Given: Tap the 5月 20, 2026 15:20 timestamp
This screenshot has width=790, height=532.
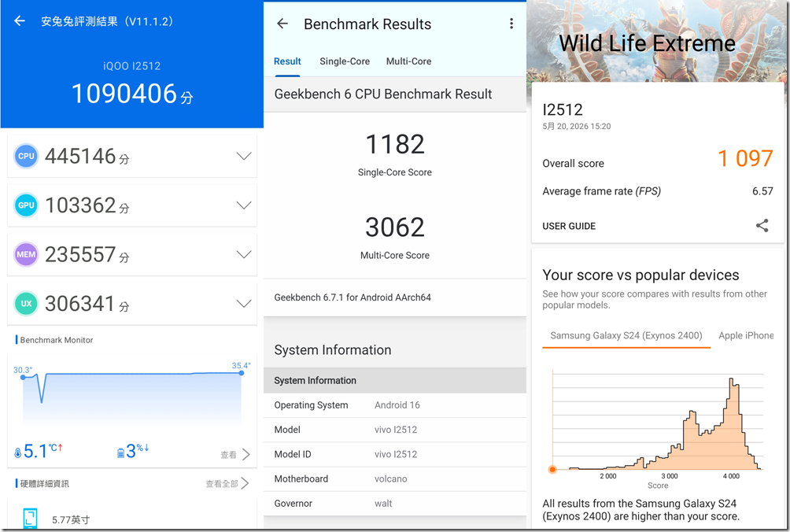Looking at the screenshot, I should pos(577,127).
